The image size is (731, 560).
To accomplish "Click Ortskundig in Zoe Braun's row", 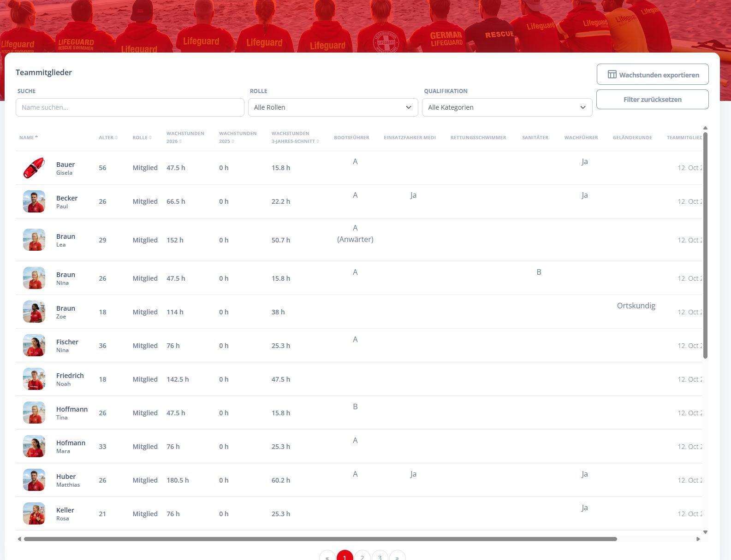I will [x=636, y=306].
